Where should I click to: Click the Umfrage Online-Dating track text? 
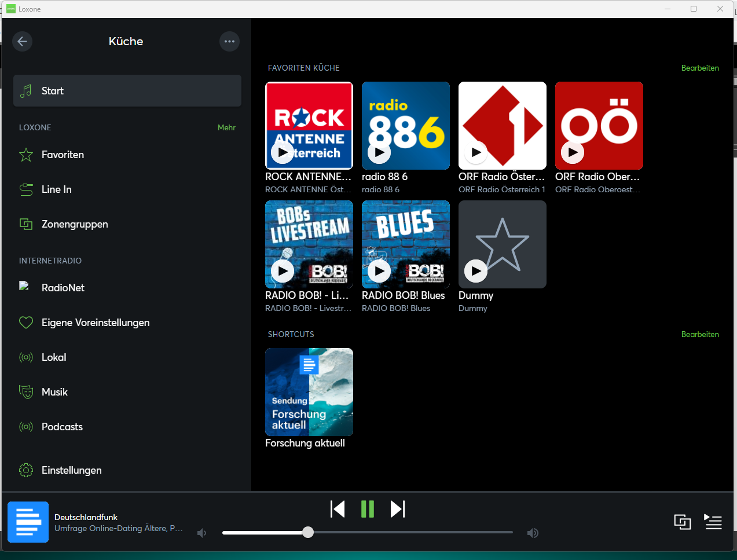pos(119,528)
